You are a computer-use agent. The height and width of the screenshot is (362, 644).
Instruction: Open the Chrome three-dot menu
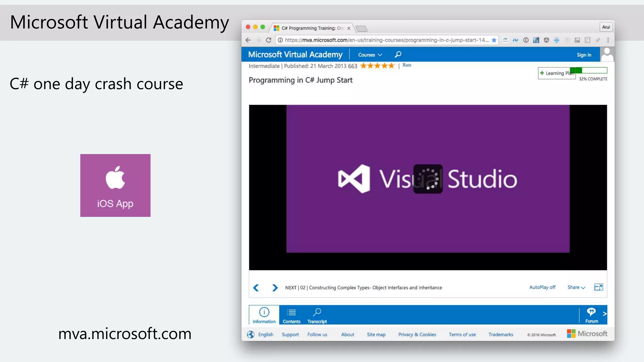(608, 40)
